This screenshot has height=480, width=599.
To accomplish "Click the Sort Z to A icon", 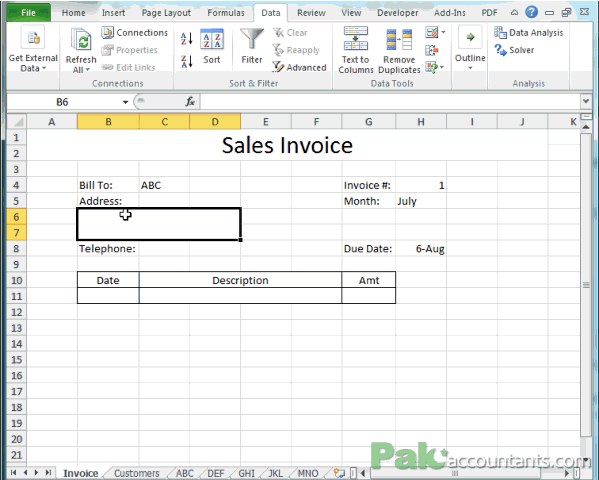I will 186,62.
